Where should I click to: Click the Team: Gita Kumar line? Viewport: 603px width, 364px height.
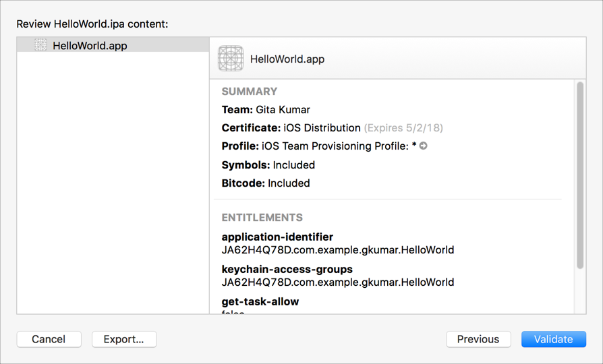[x=266, y=109]
